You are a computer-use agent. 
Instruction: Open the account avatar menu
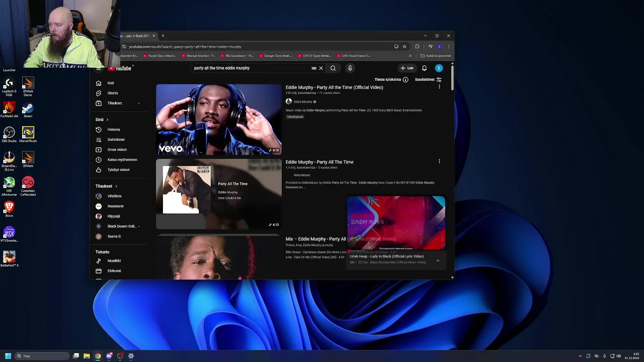click(439, 68)
